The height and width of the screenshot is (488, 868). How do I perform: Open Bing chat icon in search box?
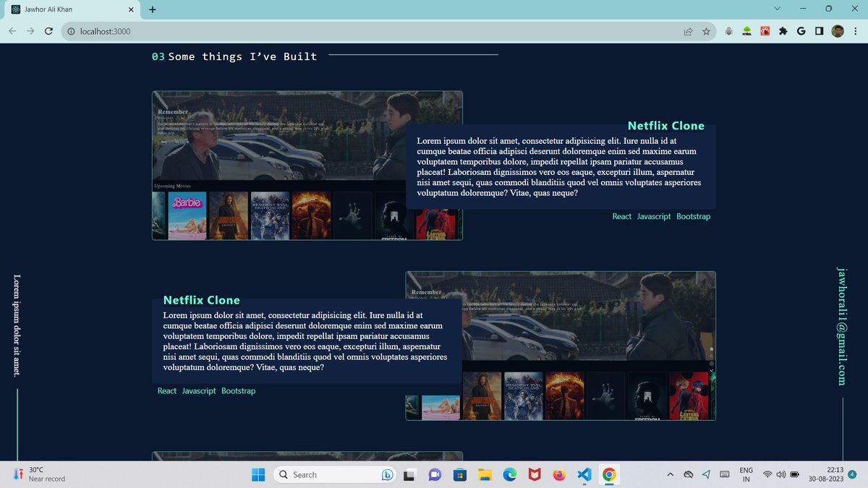(387, 475)
